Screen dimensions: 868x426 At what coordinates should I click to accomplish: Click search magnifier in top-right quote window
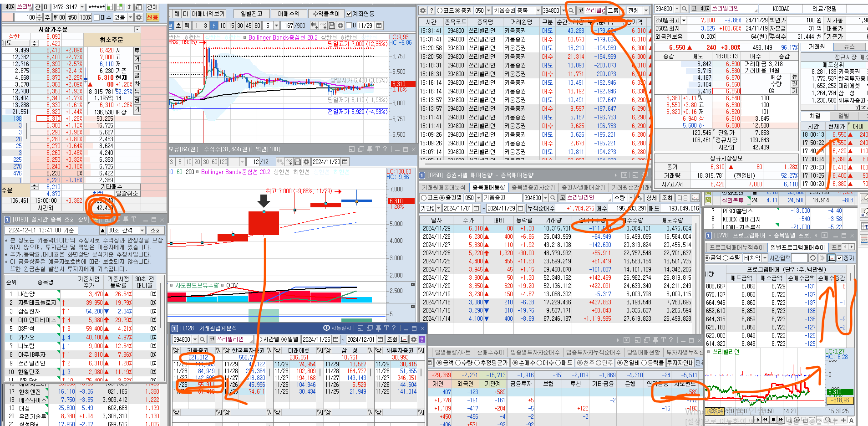(x=684, y=9)
